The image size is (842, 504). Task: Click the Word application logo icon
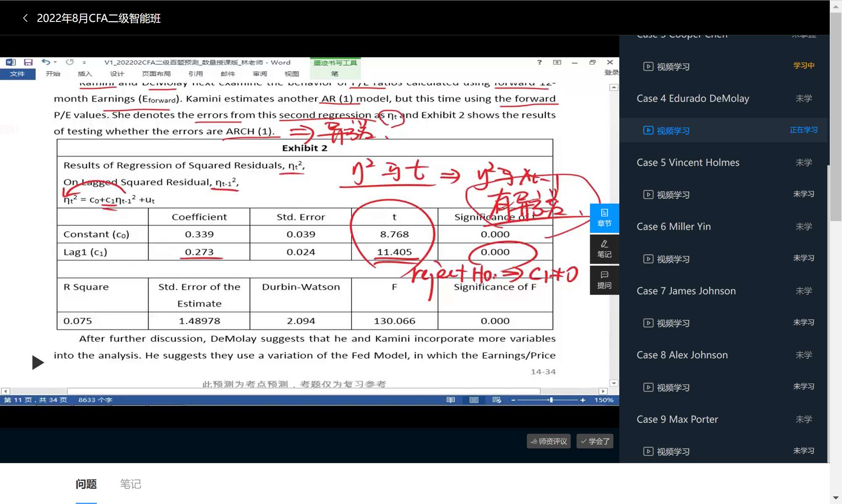click(x=11, y=62)
